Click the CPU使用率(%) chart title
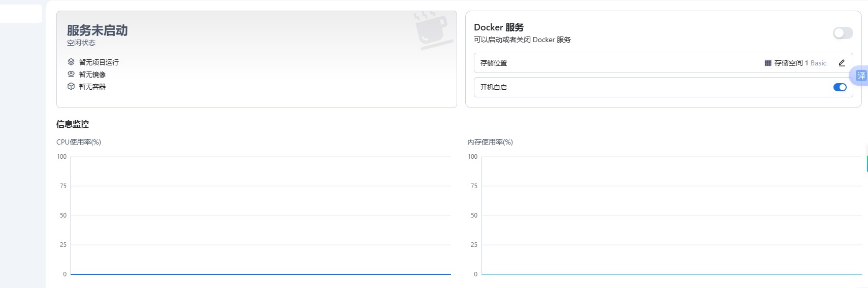868x288 pixels. coord(79,142)
